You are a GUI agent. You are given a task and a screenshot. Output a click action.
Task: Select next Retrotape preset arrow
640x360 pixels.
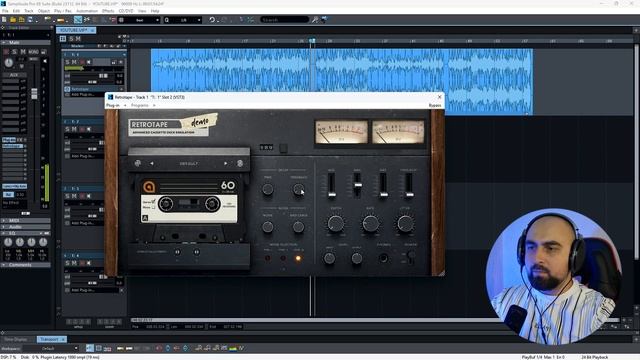[225, 163]
